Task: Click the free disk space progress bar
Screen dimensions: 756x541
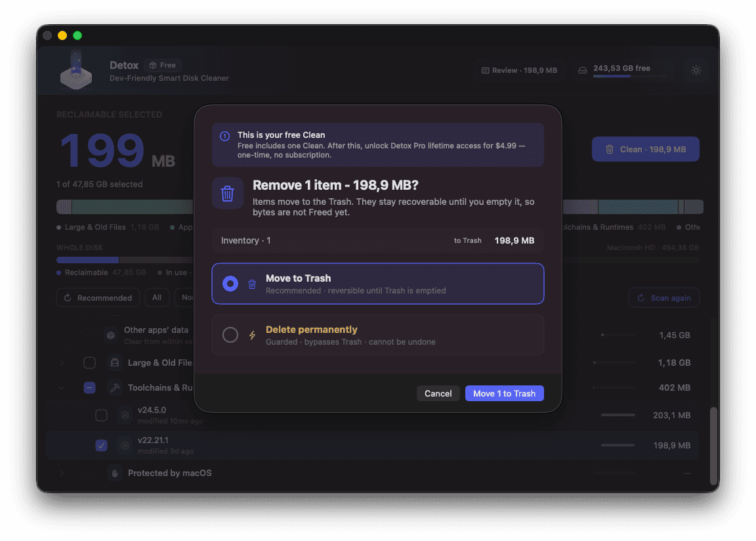Action: (630, 76)
